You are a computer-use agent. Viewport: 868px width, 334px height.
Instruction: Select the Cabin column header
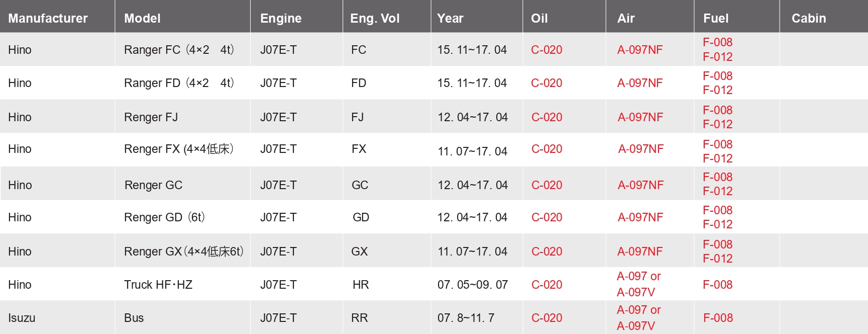coord(809,18)
